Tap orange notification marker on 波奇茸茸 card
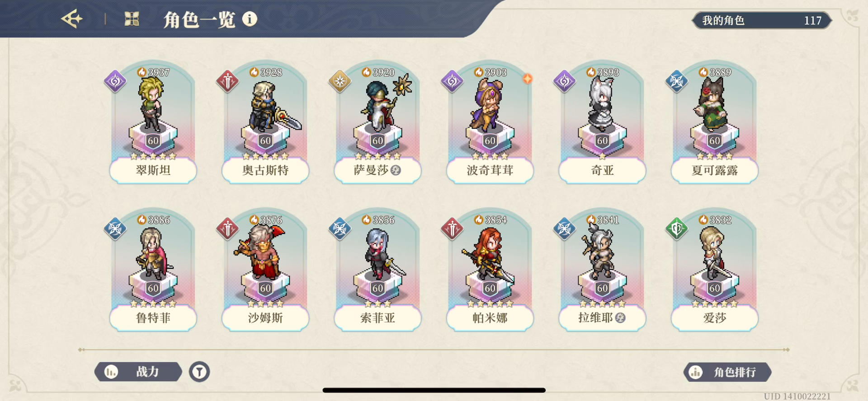 coord(527,79)
